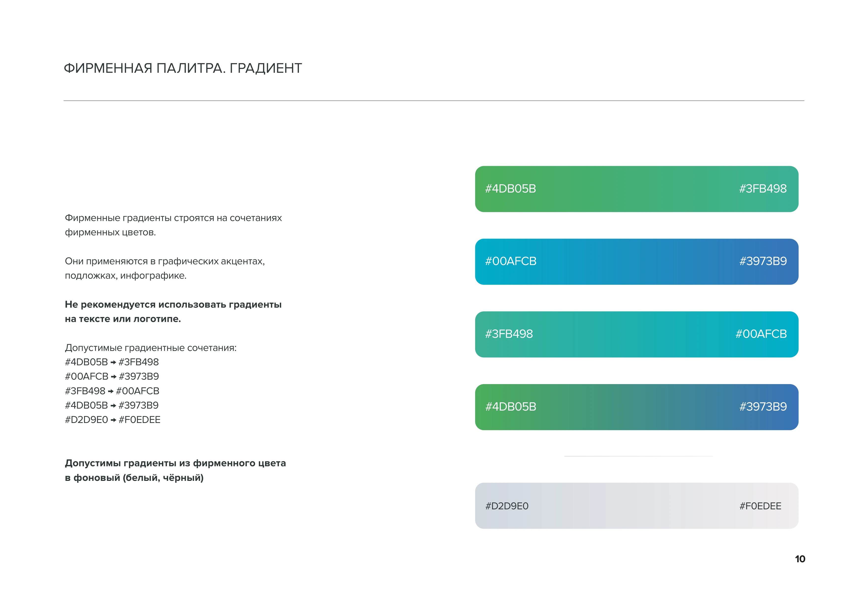Click the gray #D2D9E0 to #F0EDEE gradient bar

pos(637,506)
